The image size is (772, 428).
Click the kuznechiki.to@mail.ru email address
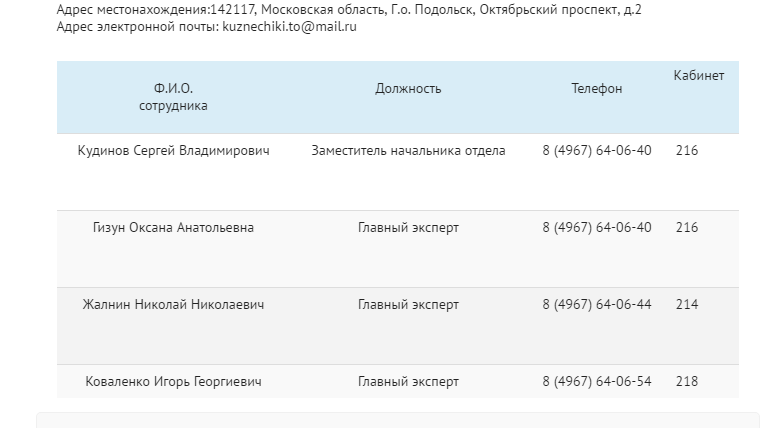click(x=288, y=27)
